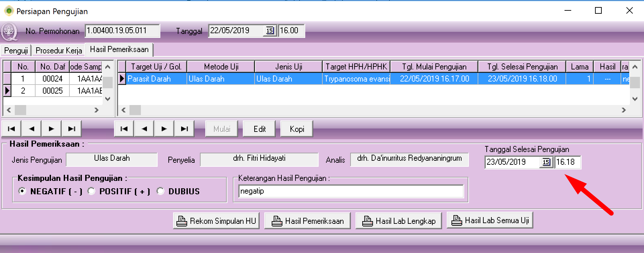This screenshot has width=644, height=253.
Task: Switch to the Penguji tab
Action: (x=16, y=51)
